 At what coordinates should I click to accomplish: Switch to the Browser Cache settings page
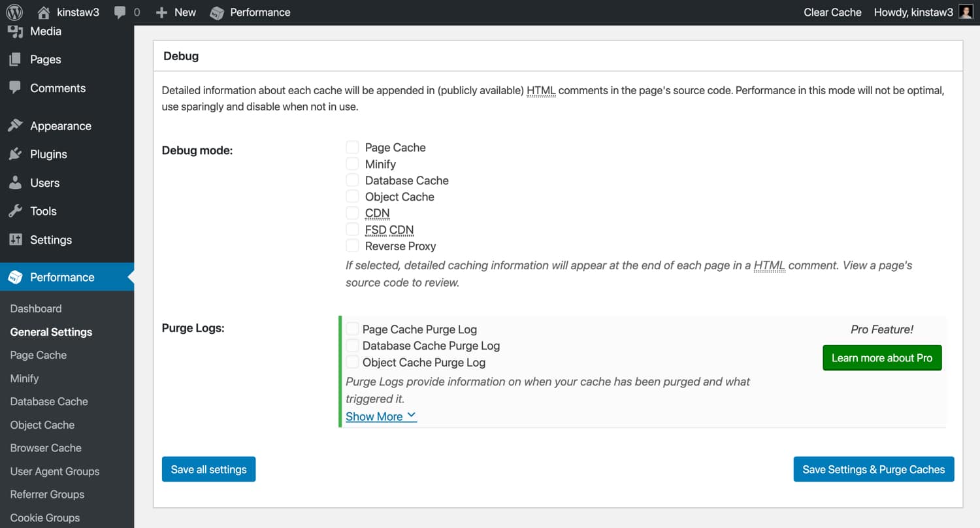tap(45, 448)
